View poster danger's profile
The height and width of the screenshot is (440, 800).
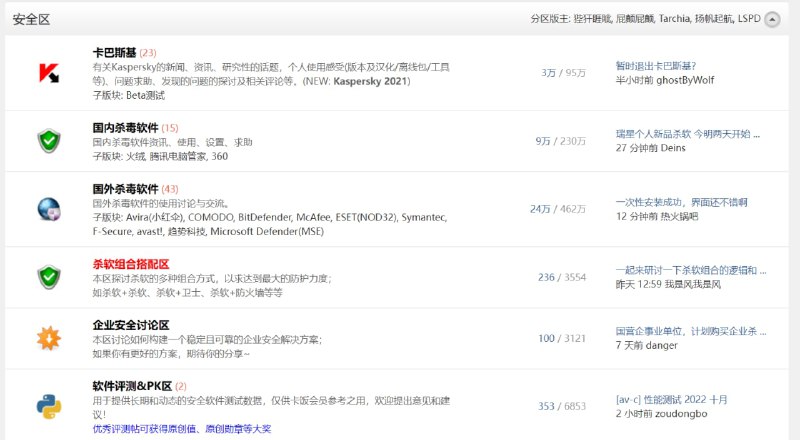click(x=661, y=346)
